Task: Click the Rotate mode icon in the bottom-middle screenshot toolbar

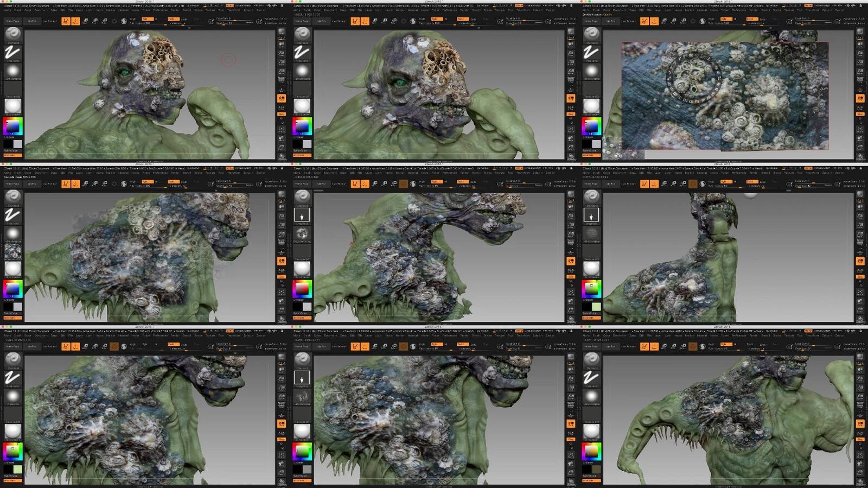Action: click(393, 346)
